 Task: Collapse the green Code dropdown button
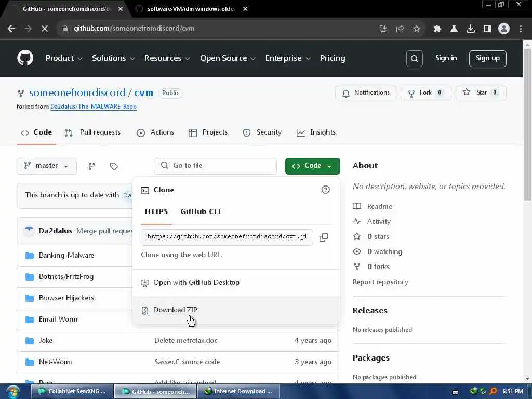(312, 166)
